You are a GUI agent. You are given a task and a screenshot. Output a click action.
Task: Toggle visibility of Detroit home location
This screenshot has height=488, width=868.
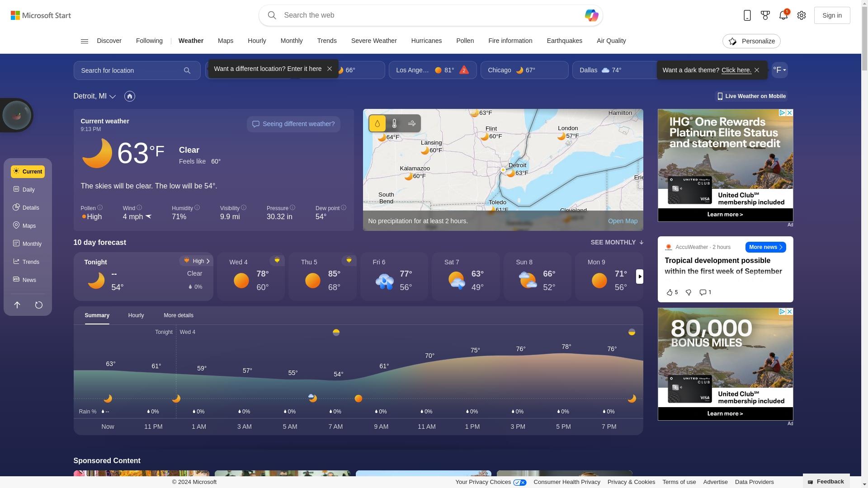point(129,96)
